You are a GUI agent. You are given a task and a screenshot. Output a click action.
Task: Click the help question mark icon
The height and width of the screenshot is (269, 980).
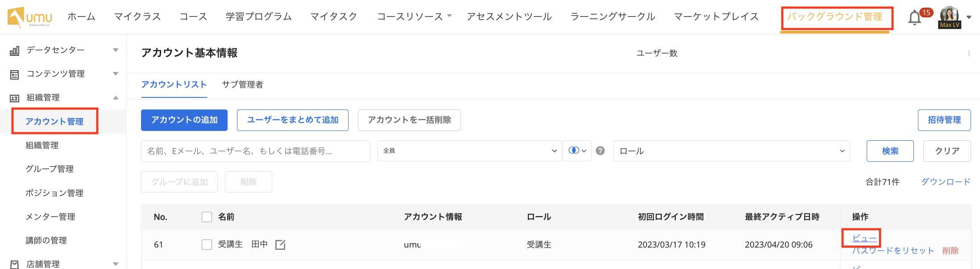pos(600,151)
